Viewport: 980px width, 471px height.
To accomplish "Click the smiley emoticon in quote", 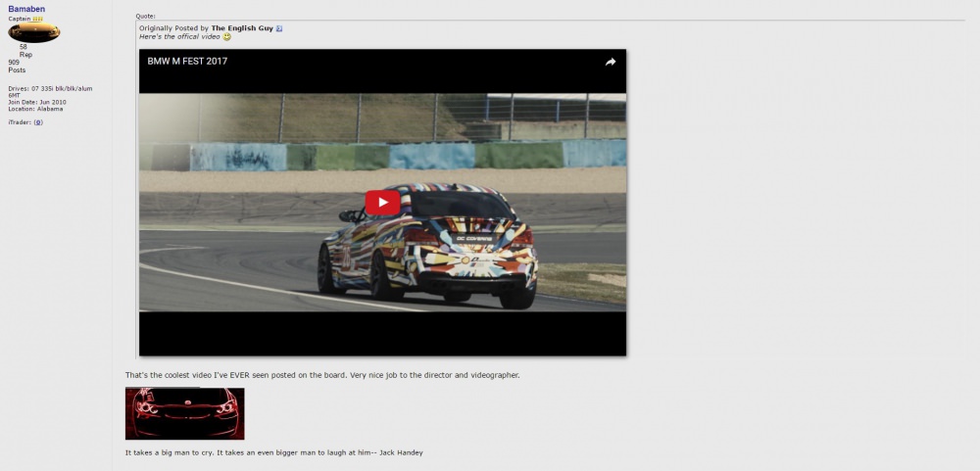I will coord(227,37).
